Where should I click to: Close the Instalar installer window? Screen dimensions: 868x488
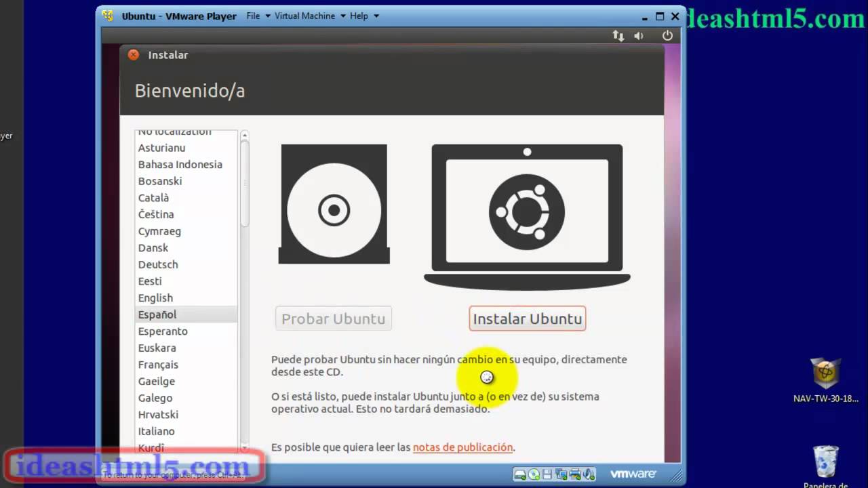point(134,55)
